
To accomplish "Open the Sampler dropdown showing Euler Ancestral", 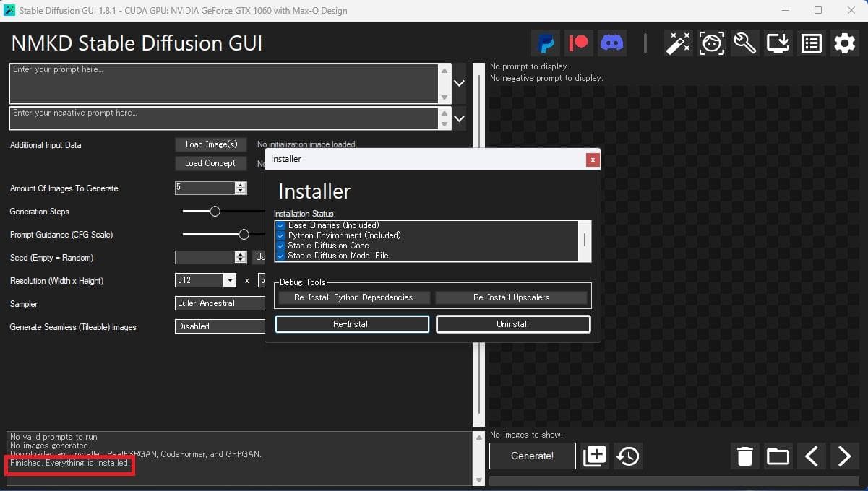I will point(220,303).
